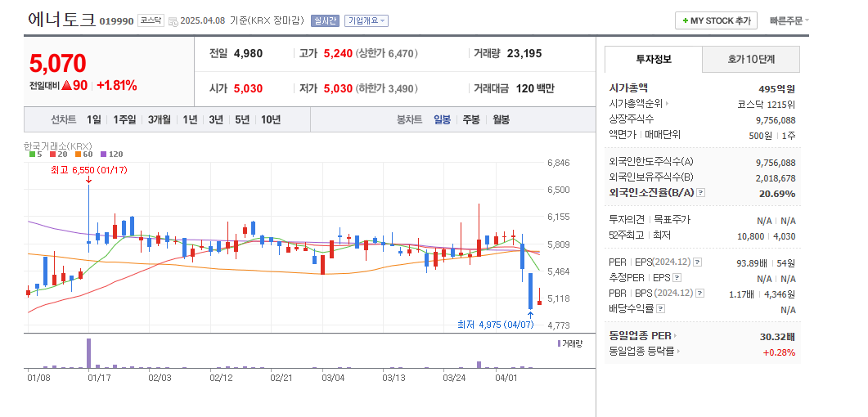Click the purple 120-day moving average swatch
The image size is (868, 417).
point(103,155)
